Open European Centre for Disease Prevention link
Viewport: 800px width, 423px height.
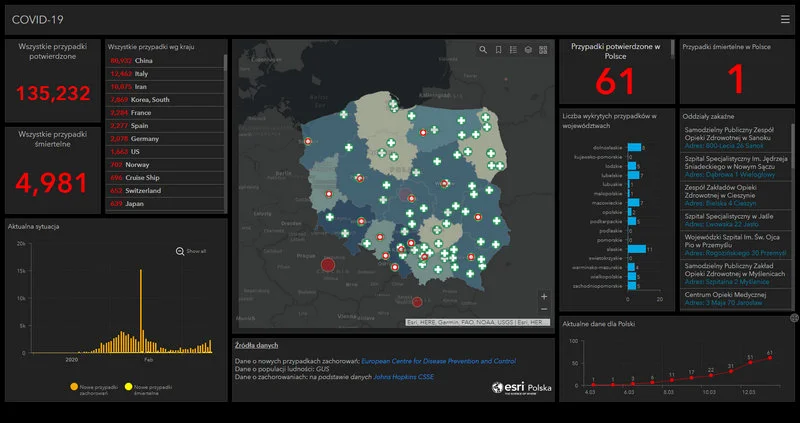(438, 360)
